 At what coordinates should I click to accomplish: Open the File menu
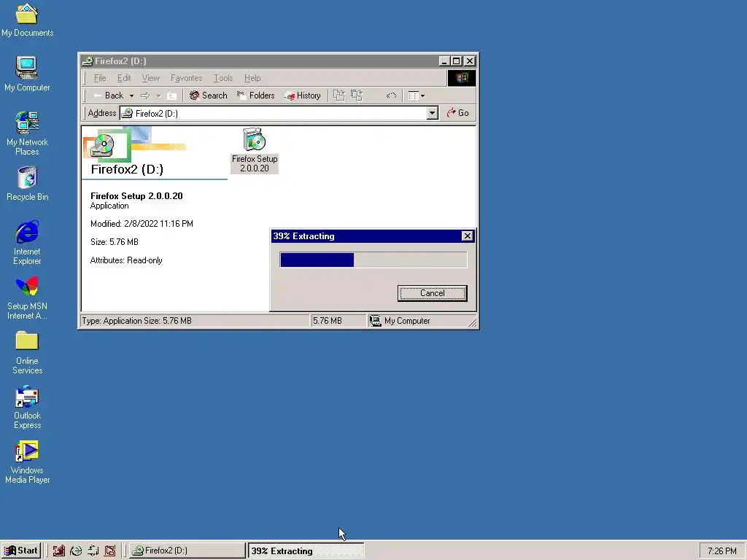coord(100,78)
